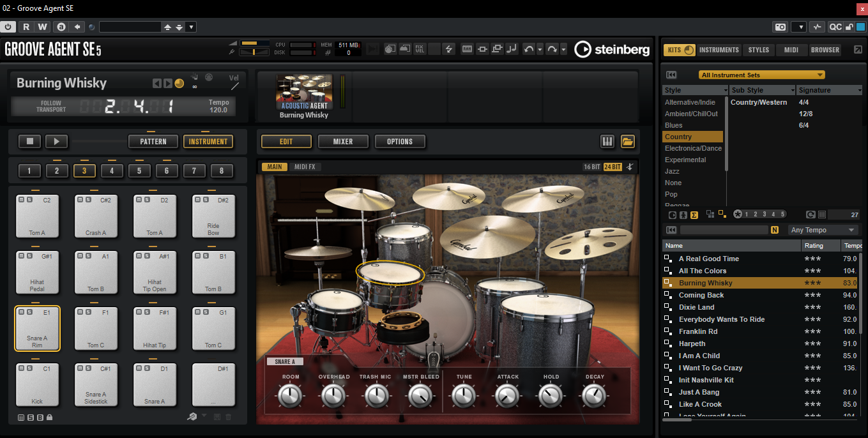868x438 pixels.
Task: Open the MIDI tab
Action: click(791, 50)
